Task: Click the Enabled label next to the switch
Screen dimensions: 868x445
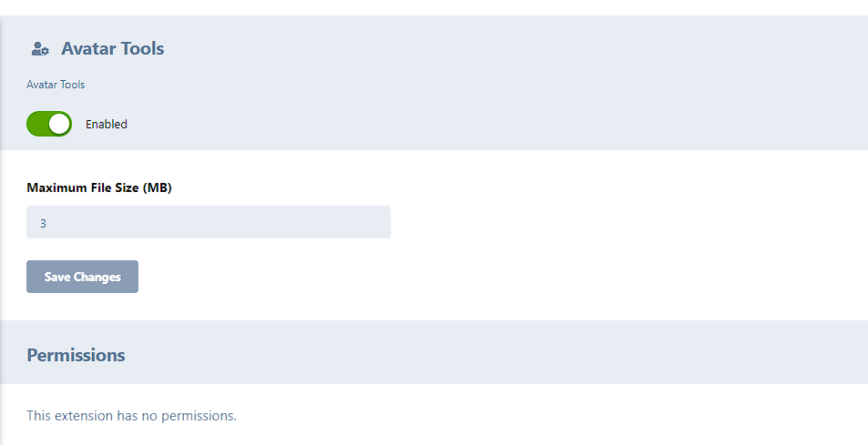Action: 107,125
